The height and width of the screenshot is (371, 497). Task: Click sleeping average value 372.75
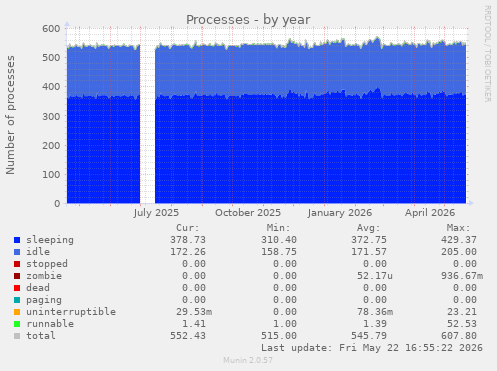click(x=369, y=240)
